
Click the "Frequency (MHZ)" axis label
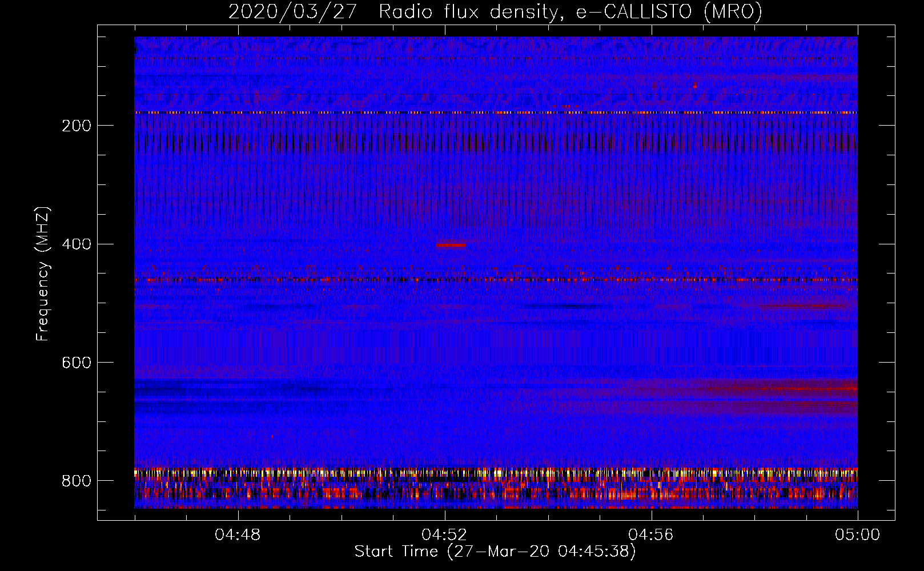[x=43, y=274]
